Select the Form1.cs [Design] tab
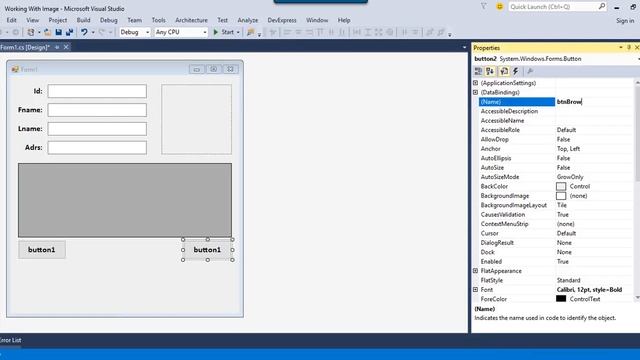640x360 pixels. tap(25, 47)
